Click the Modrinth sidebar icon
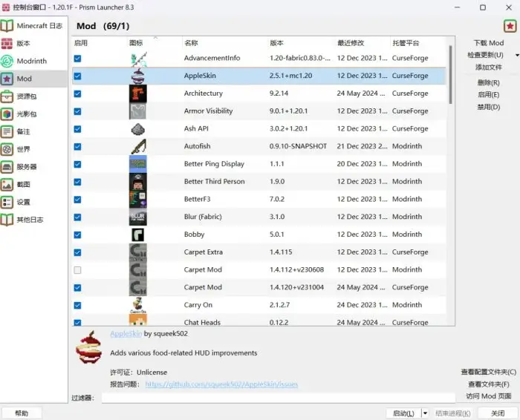Viewport: 520px width, 420px height. [x=7, y=61]
